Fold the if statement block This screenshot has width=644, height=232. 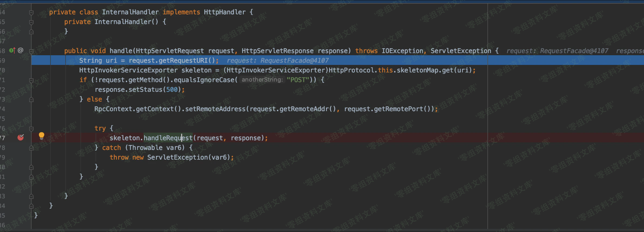(x=31, y=80)
